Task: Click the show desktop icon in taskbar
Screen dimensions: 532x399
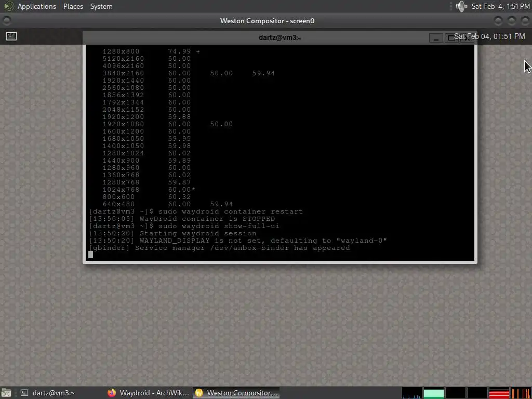Action: [6, 393]
